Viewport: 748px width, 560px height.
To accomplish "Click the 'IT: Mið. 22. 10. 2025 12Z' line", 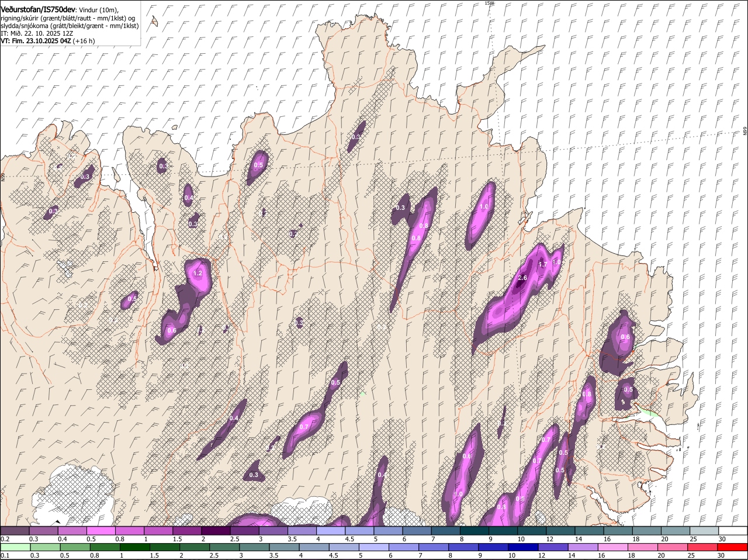I will tap(37, 34).
